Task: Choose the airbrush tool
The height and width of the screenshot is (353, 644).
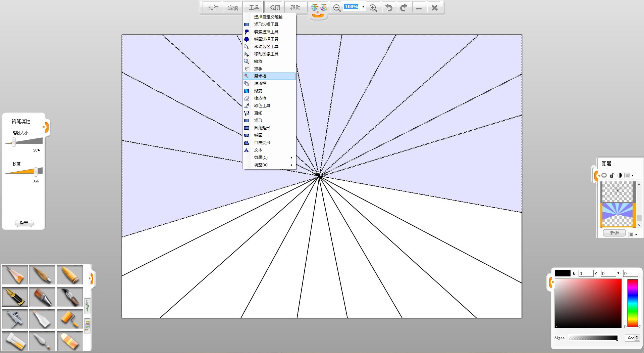Action: (x=15, y=319)
